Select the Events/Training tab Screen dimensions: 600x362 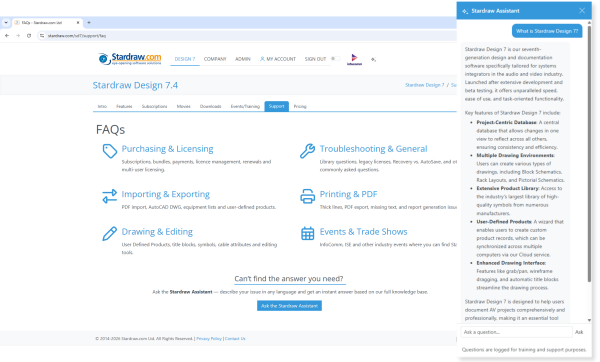[x=245, y=106]
